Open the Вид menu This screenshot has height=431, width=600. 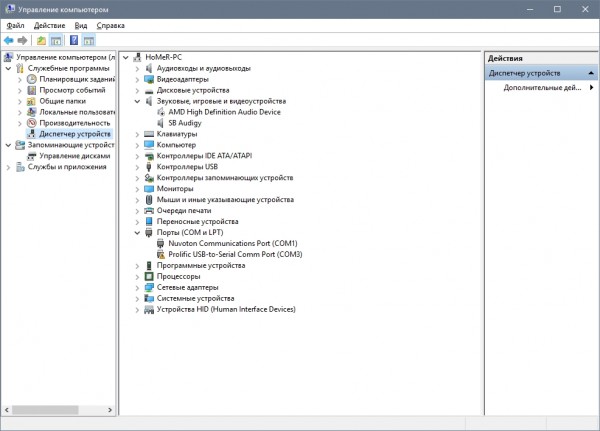[x=81, y=24]
